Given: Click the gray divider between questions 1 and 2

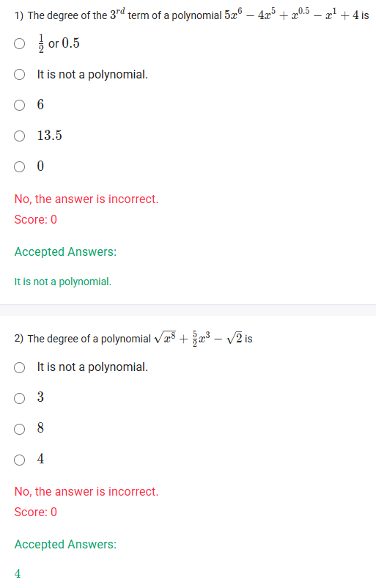Looking at the screenshot, I should click(188, 310).
